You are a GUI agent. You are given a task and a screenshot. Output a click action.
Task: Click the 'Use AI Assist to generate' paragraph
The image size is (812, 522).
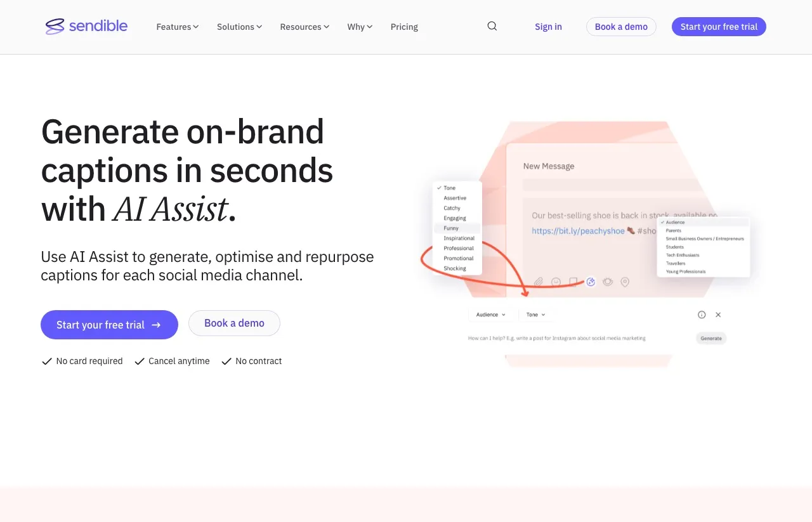(x=207, y=266)
